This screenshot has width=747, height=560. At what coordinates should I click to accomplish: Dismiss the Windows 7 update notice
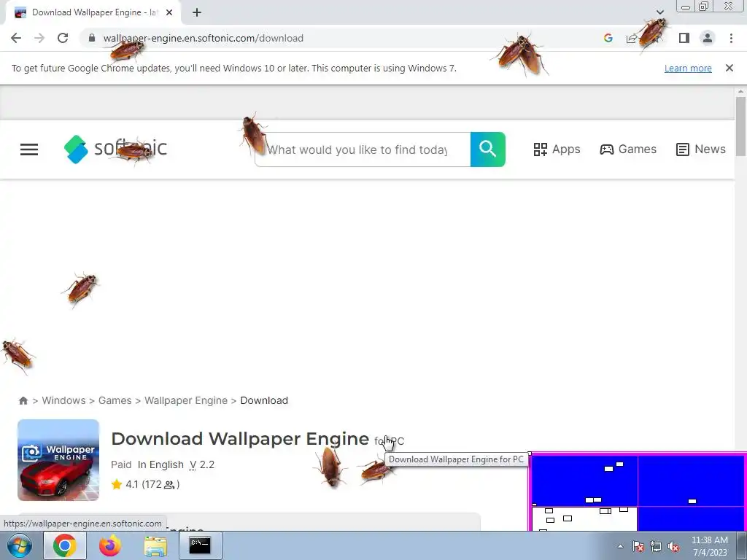pos(729,68)
